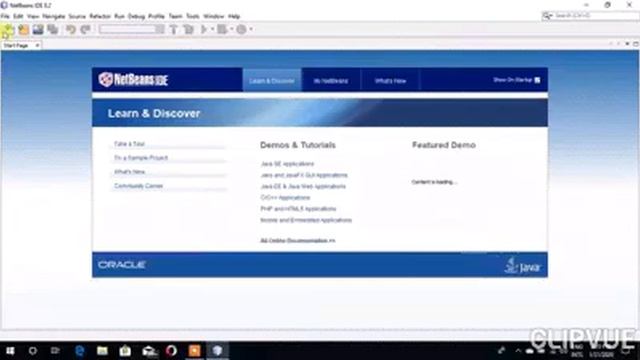The height and width of the screenshot is (360, 640).
Task: Open Microsoft Store from the taskbar
Action: 125,351
